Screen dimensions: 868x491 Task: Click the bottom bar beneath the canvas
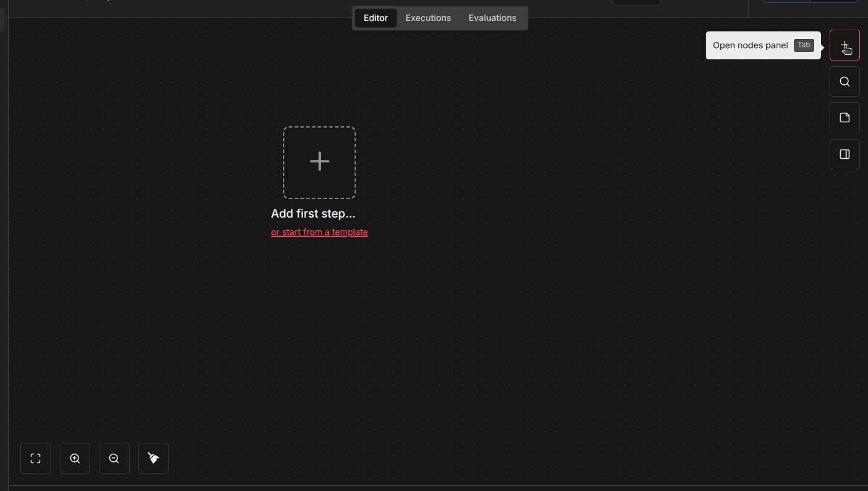click(436, 488)
